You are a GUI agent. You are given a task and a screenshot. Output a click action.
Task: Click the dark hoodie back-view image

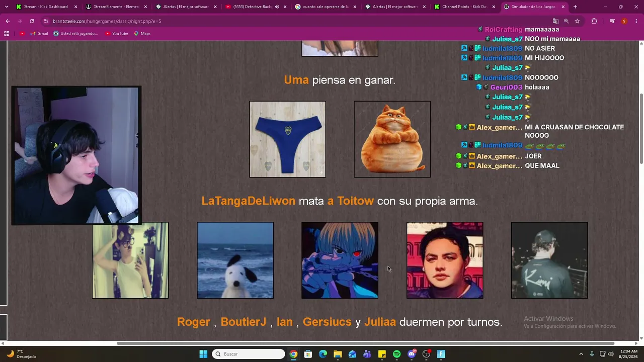point(549,260)
